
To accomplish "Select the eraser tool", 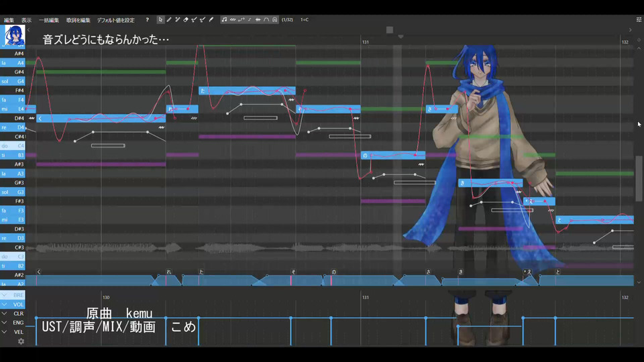I will tap(186, 19).
